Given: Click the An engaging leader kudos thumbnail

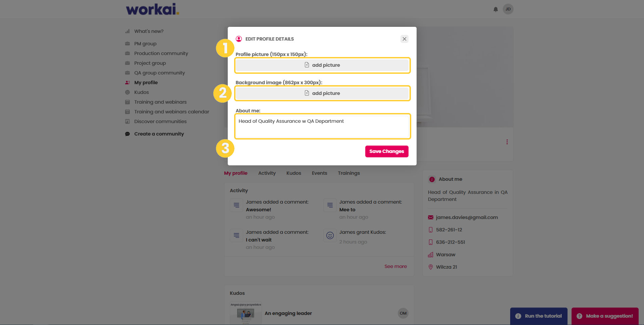Looking at the screenshot, I should coord(246,313).
